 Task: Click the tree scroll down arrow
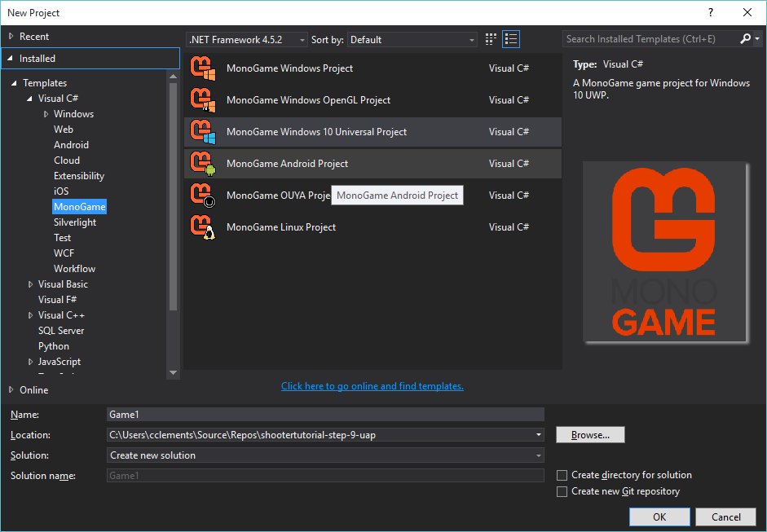(173, 372)
